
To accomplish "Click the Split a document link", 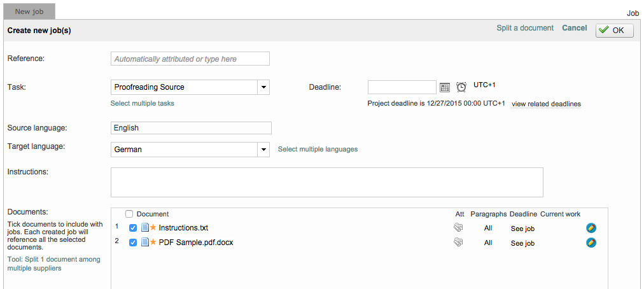I will (525, 28).
